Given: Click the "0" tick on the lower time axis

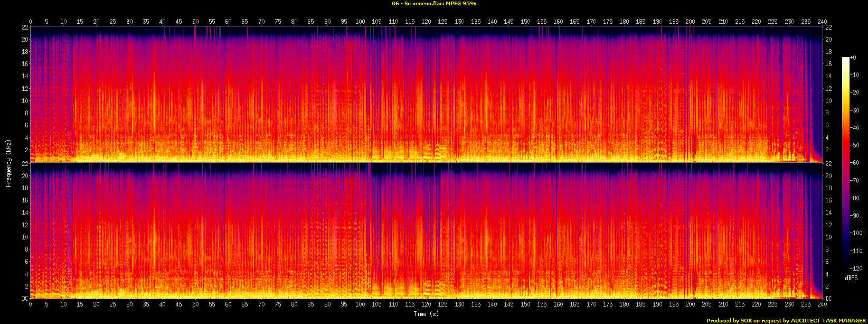Looking at the screenshot, I should point(30,304).
